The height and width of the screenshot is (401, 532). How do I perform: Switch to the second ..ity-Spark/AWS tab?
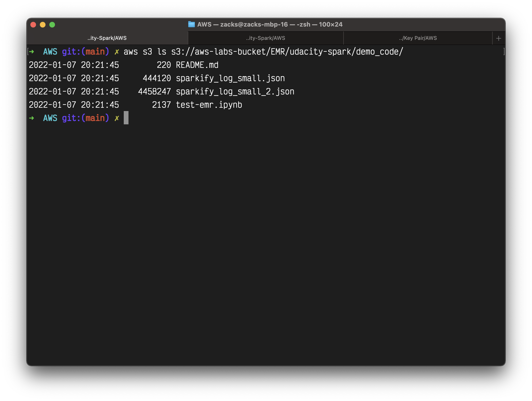pyautogui.click(x=266, y=38)
